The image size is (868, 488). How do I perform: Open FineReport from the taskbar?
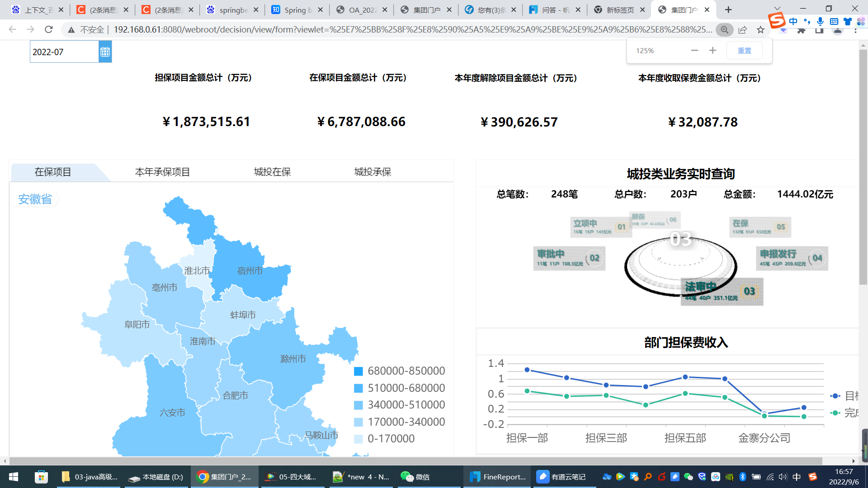click(498, 477)
